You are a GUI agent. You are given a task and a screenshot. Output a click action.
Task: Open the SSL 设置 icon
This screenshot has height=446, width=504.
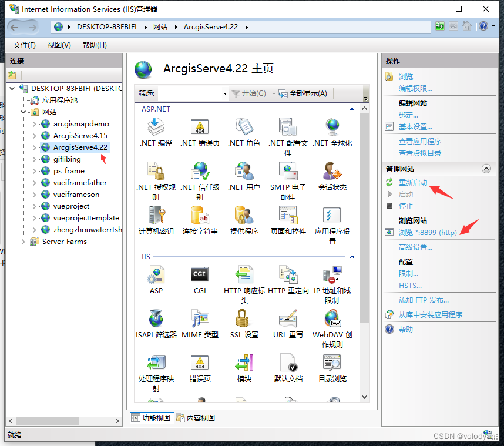[x=243, y=318]
